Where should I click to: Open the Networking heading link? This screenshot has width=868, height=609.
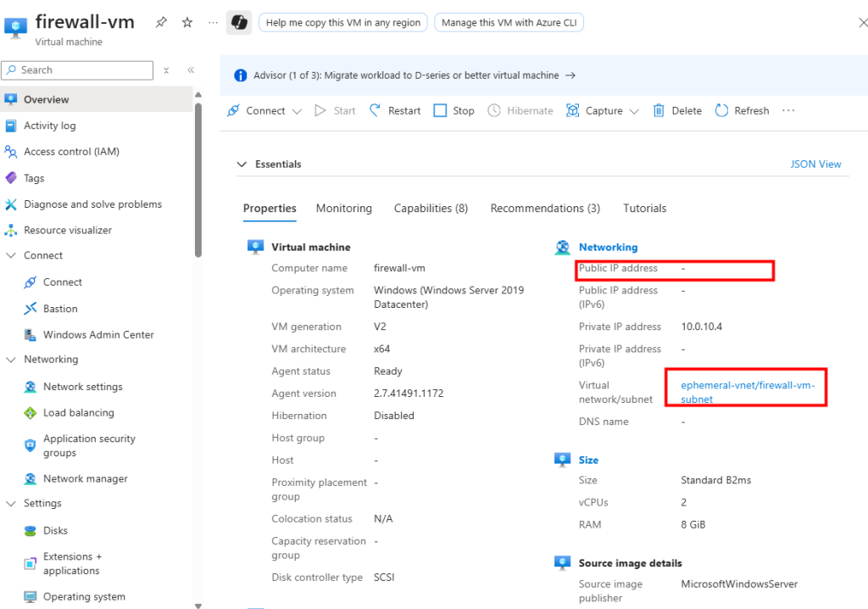point(608,247)
